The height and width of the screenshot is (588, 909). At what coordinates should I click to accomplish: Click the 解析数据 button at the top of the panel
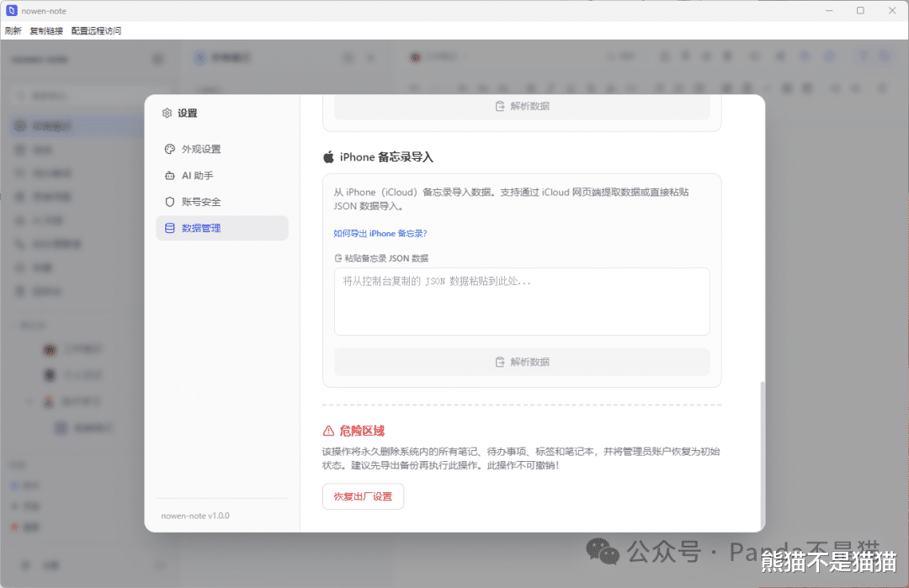coord(522,107)
